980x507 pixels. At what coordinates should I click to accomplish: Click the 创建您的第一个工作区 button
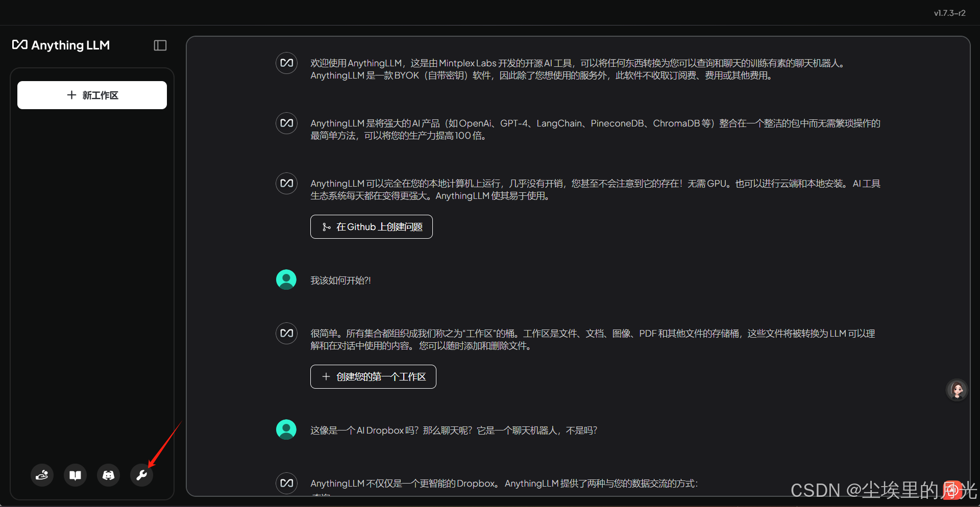point(373,376)
